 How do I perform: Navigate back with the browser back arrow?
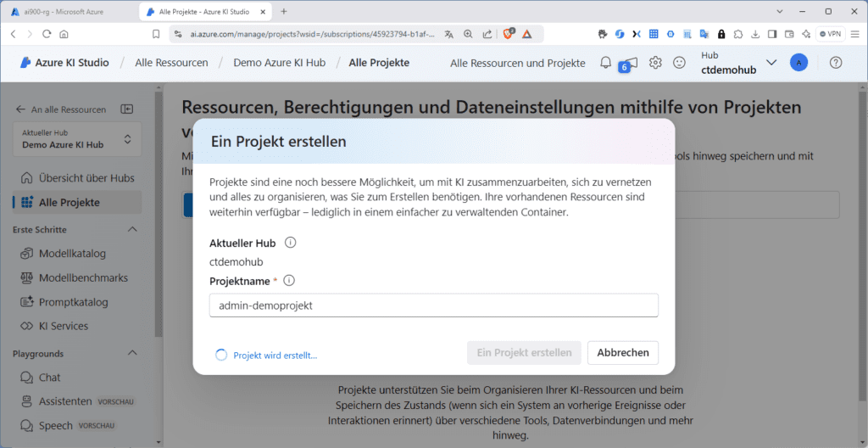[x=13, y=34]
